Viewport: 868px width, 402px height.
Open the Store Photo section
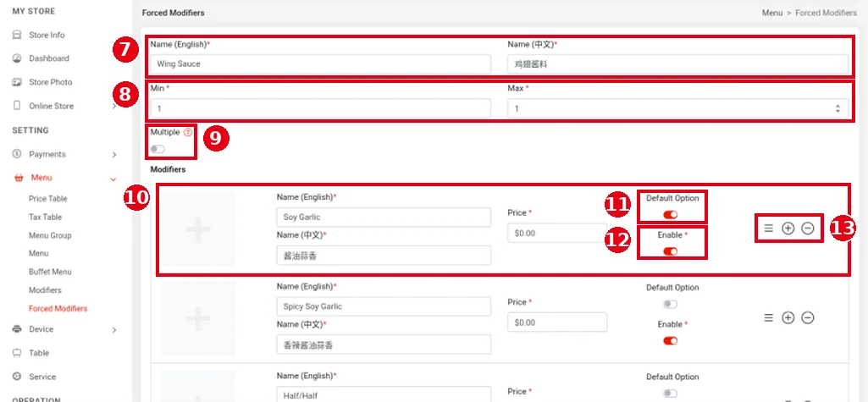[50, 82]
